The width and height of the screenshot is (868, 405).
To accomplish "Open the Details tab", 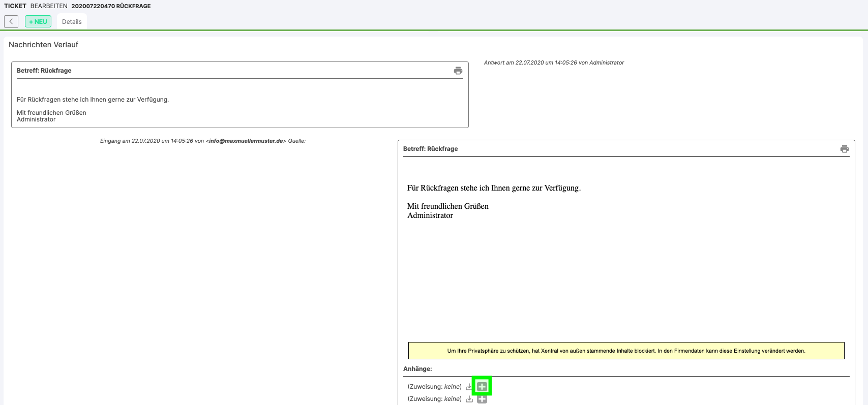I will point(72,22).
